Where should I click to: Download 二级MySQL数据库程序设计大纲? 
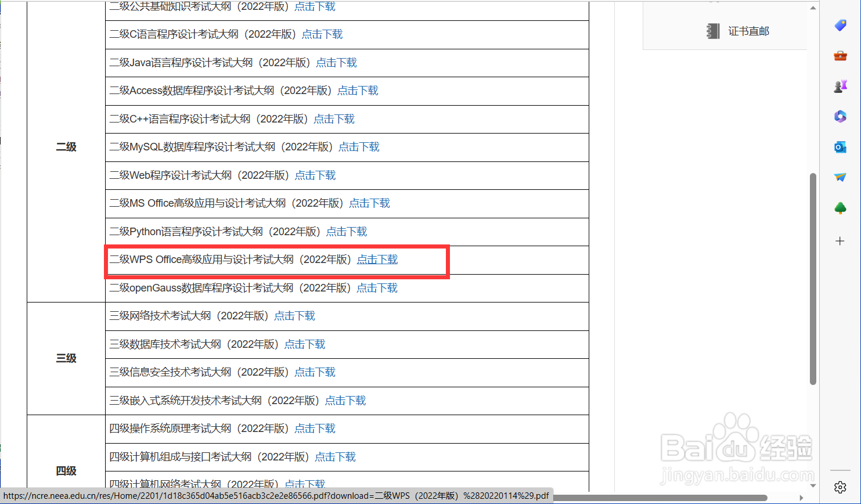(359, 147)
